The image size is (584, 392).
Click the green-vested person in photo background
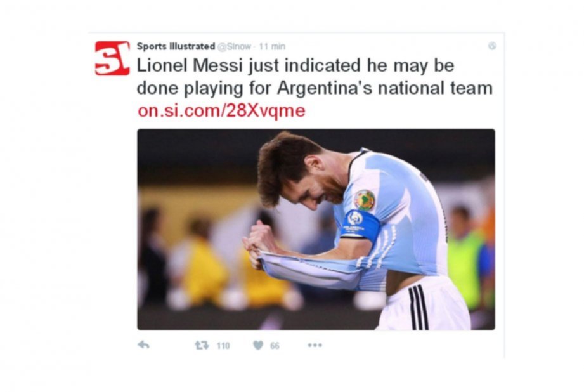click(465, 257)
